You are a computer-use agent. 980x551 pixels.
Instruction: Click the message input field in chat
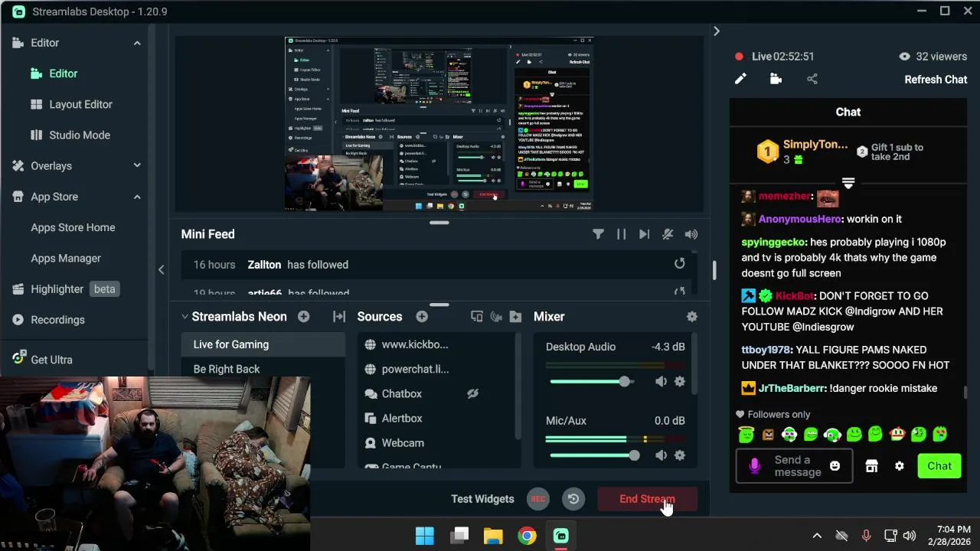click(x=794, y=466)
